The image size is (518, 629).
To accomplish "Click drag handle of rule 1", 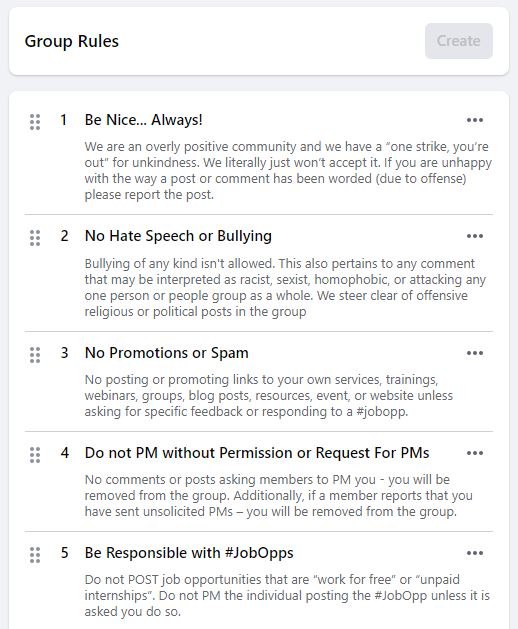I will 35,122.
